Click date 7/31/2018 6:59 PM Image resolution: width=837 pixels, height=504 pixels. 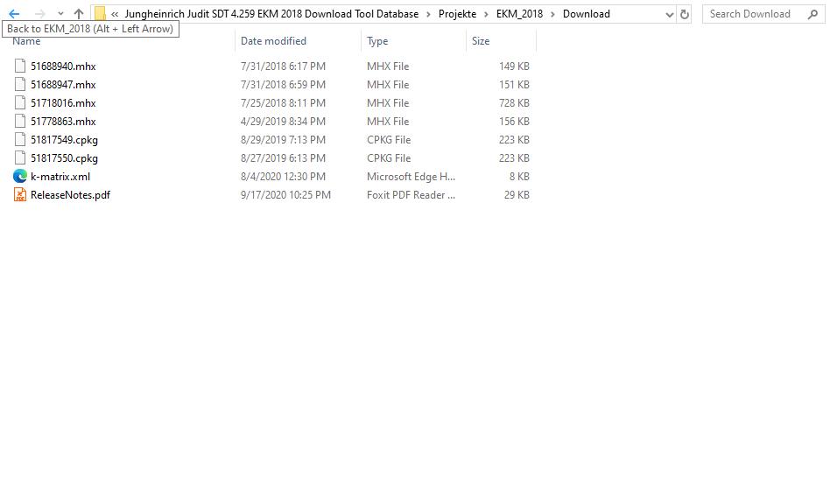(x=283, y=84)
